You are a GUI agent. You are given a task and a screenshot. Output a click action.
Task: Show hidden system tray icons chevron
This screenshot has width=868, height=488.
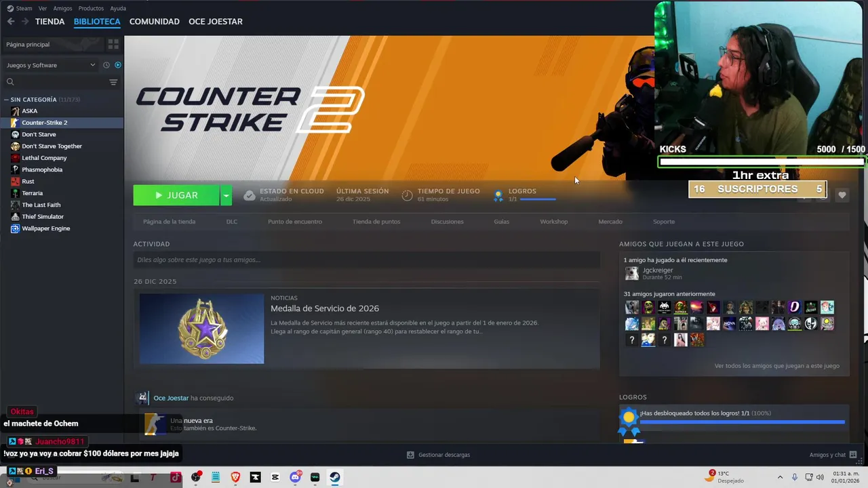[780, 477]
